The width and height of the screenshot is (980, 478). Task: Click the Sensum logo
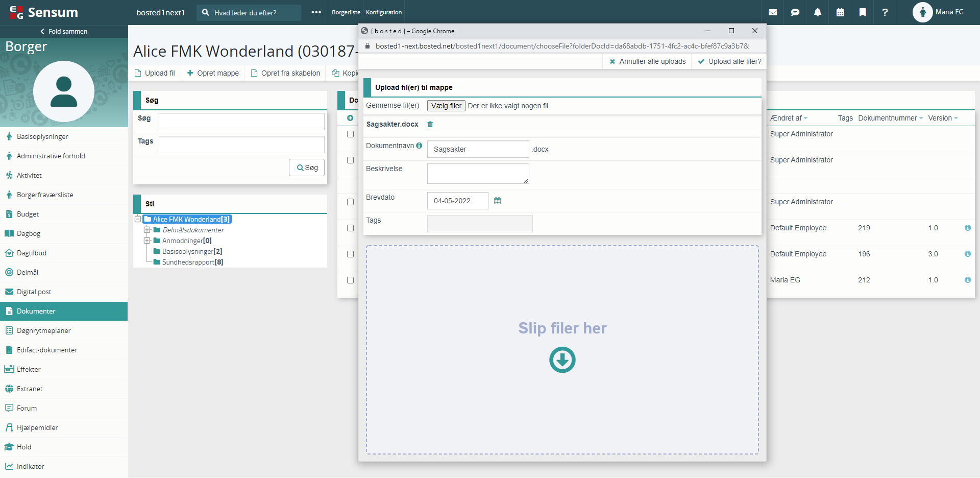(44, 12)
